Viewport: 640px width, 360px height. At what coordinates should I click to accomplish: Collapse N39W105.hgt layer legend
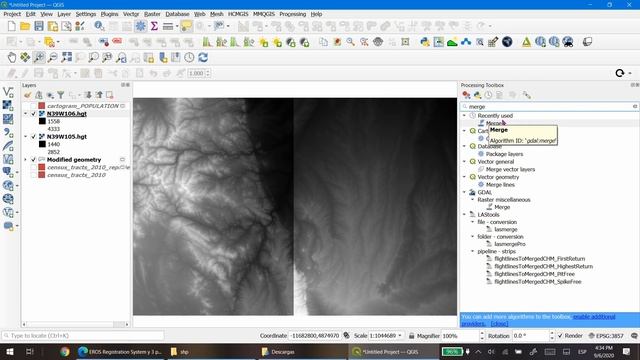point(26,137)
